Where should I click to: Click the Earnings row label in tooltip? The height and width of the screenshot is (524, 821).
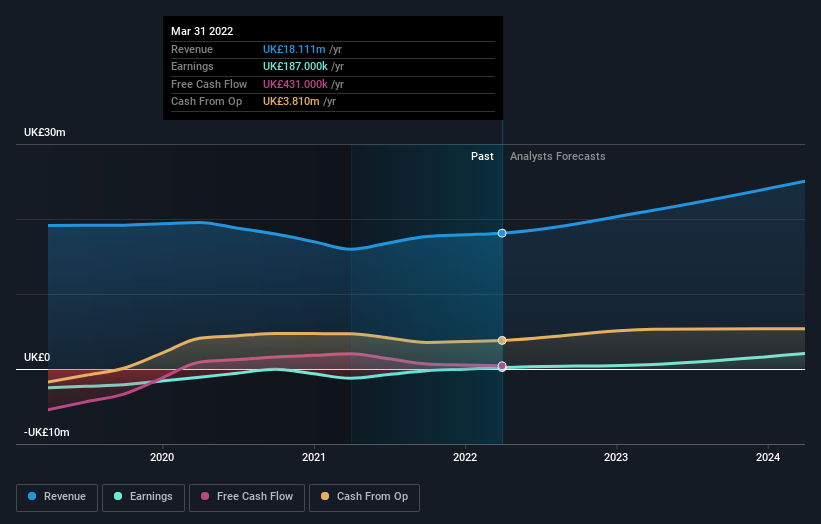tap(192, 66)
